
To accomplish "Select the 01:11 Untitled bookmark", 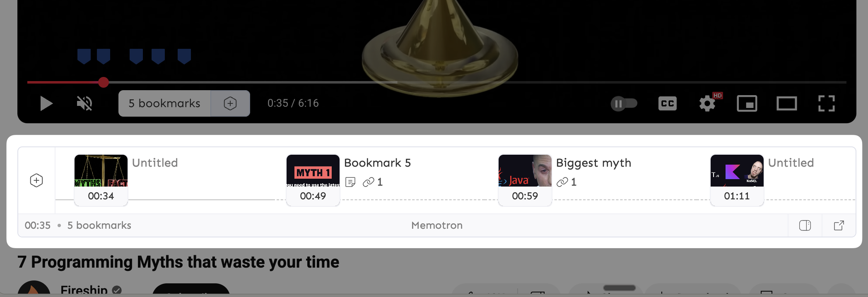I will [x=737, y=180].
